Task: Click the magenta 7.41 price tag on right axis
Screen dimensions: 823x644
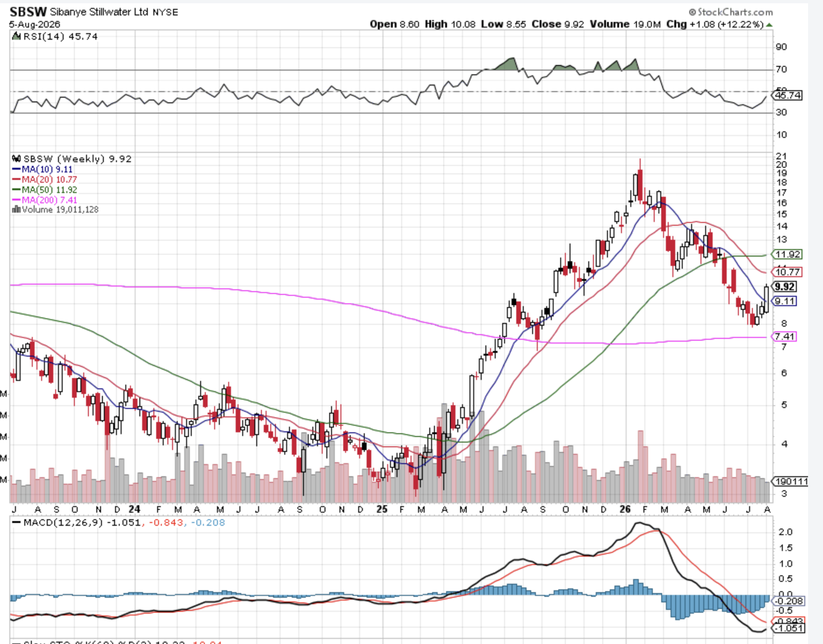Action: [x=785, y=336]
